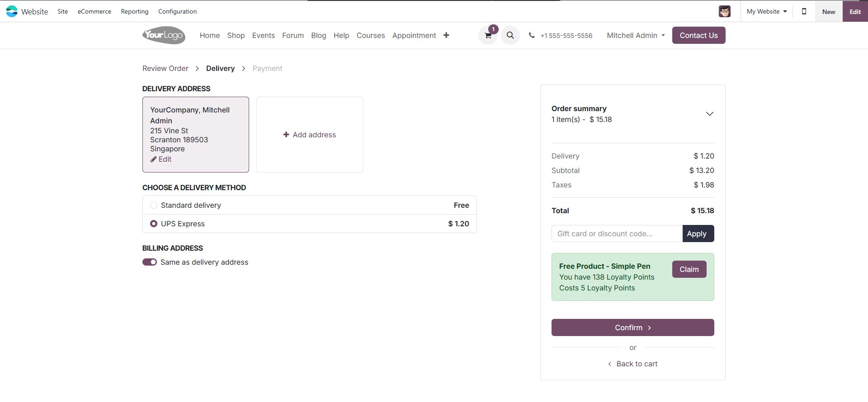Click the Odoo Website app icon
This screenshot has height=402, width=868.
tap(12, 11)
